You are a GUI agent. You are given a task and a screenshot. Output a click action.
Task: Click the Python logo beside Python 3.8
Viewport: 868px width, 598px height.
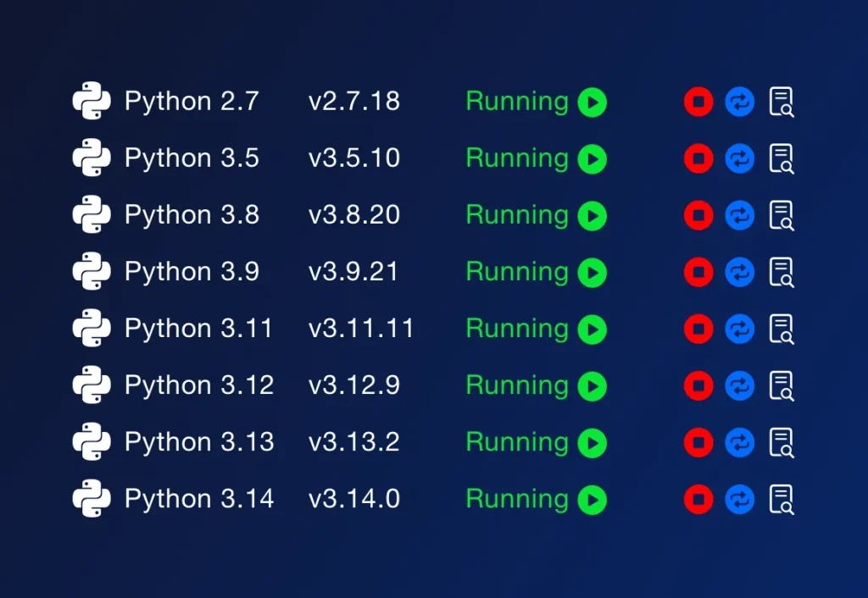pos(92,214)
